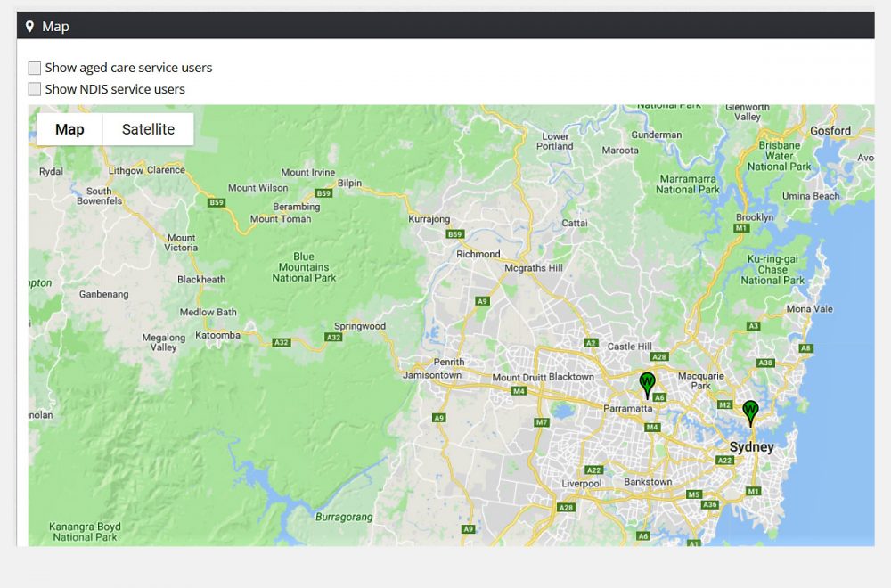Image resolution: width=891 pixels, height=588 pixels.
Task: Click the Cattai place label
Action: [575, 224]
